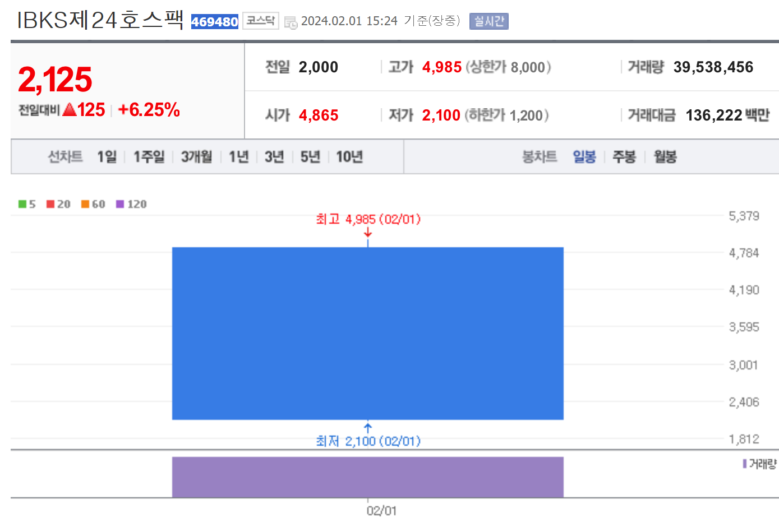Open the 1년 chart period

(x=238, y=157)
